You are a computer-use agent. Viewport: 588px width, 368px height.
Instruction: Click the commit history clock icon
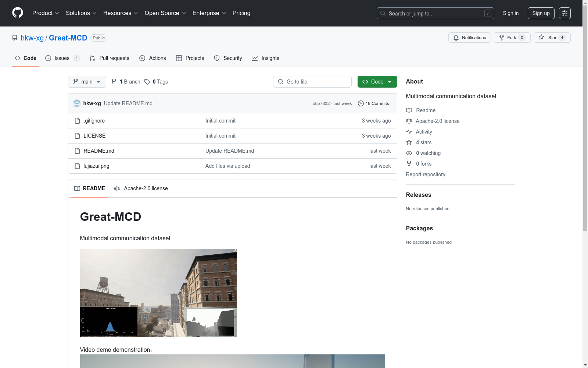pos(361,103)
